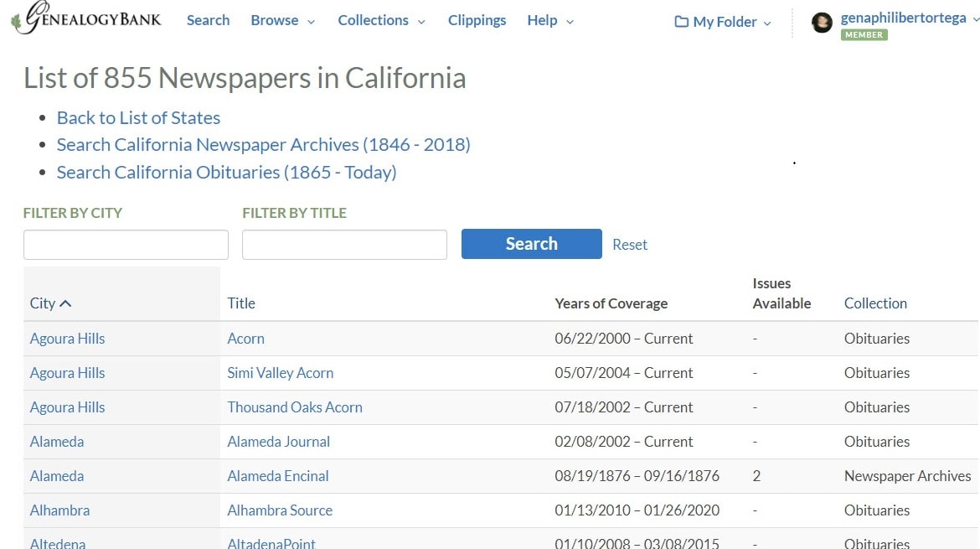Click the Title column header
Image resolution: width=980 pixels, height=549 pixels.
(241, 303)
